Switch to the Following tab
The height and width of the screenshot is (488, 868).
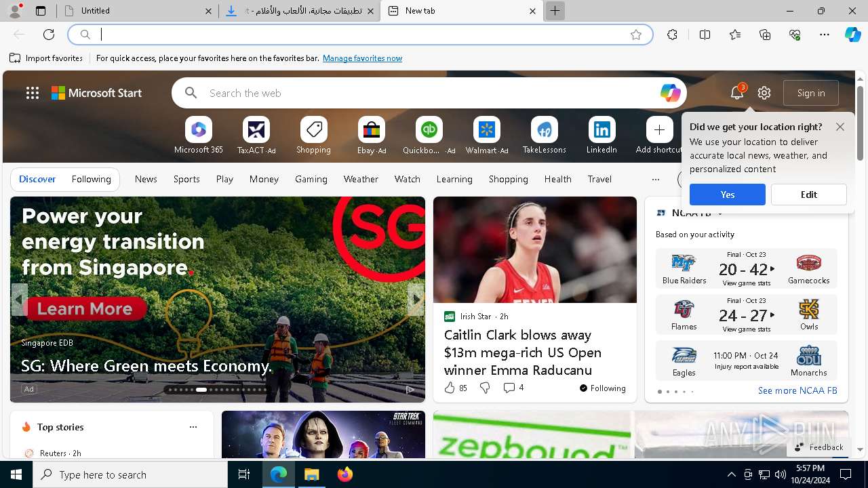coord(91,179)
